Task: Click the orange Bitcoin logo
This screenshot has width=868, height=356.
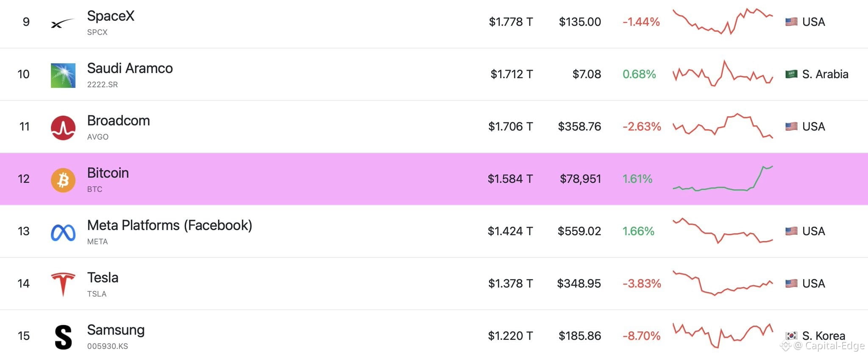Action: point(63,180)
